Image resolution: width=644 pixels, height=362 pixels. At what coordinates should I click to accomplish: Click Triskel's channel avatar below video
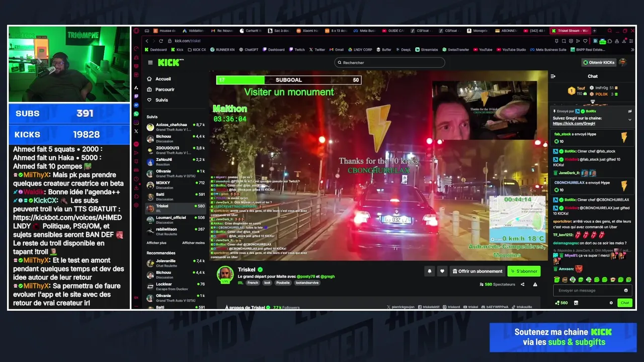tap(225, 274)
